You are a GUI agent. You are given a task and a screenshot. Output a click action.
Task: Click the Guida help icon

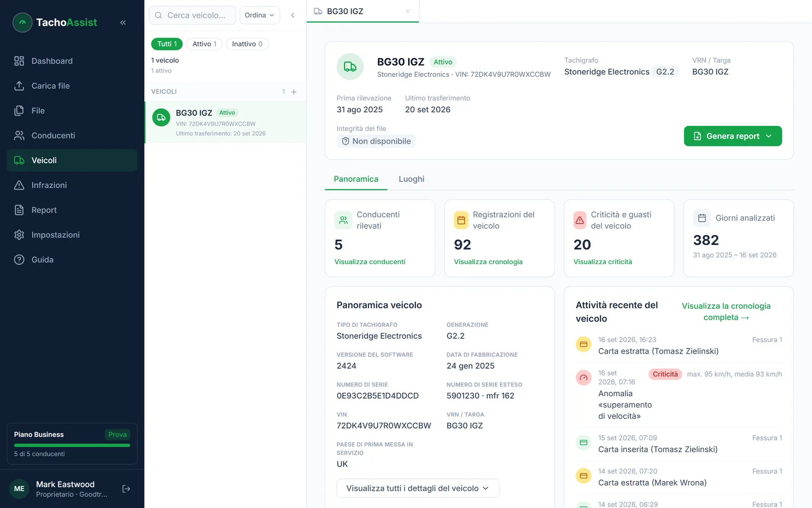coord(19,260)
